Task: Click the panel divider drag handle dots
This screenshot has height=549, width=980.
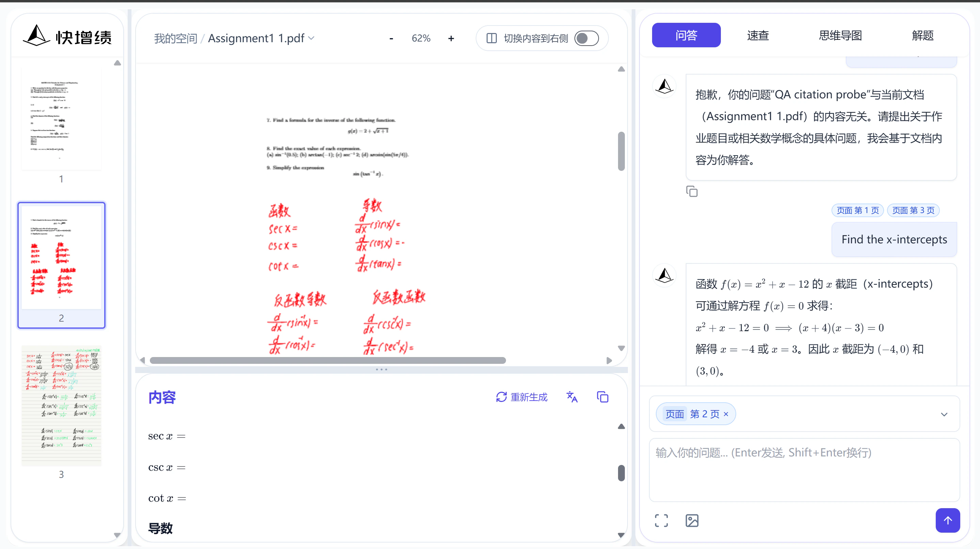Action: coord(381,369)
